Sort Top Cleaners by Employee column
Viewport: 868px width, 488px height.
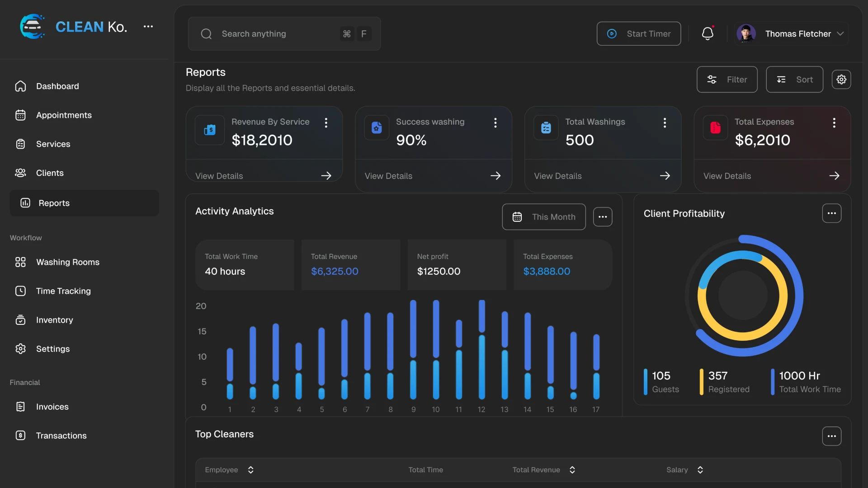[250, 470]
